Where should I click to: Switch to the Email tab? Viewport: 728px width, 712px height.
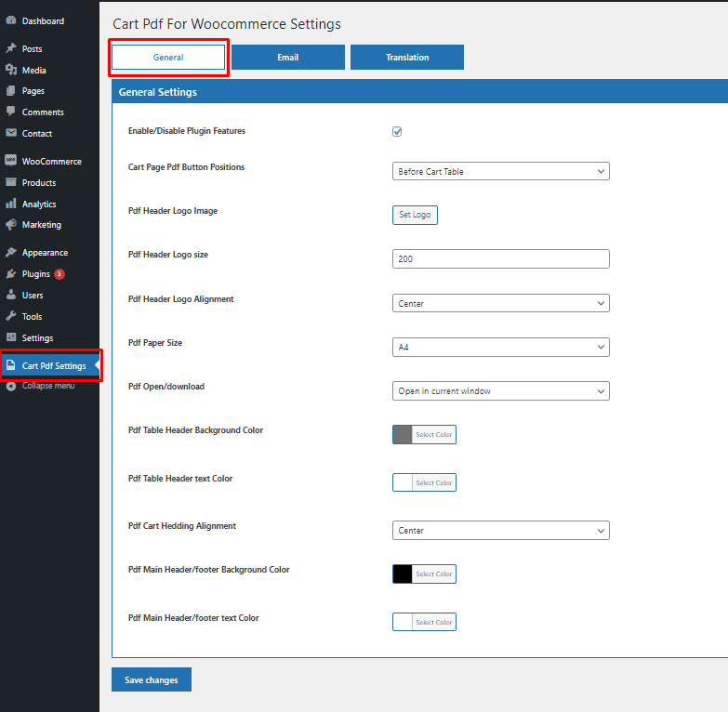[x=288, y=57]
